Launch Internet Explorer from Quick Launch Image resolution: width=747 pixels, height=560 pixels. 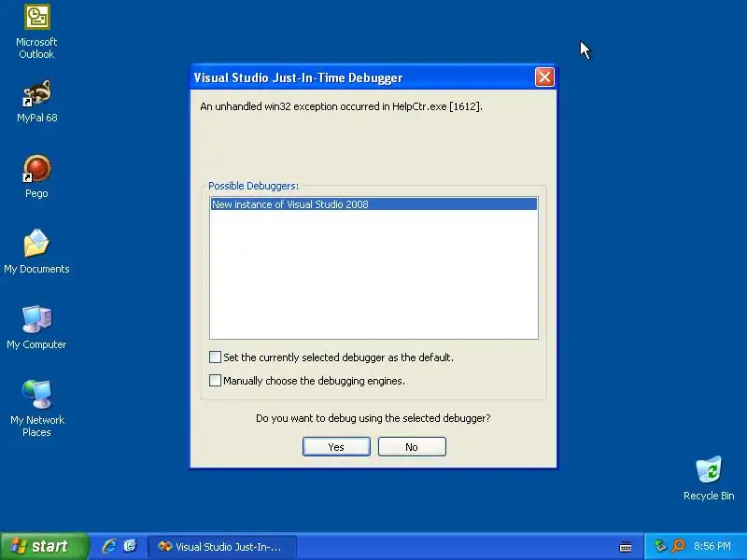point(109,546)
